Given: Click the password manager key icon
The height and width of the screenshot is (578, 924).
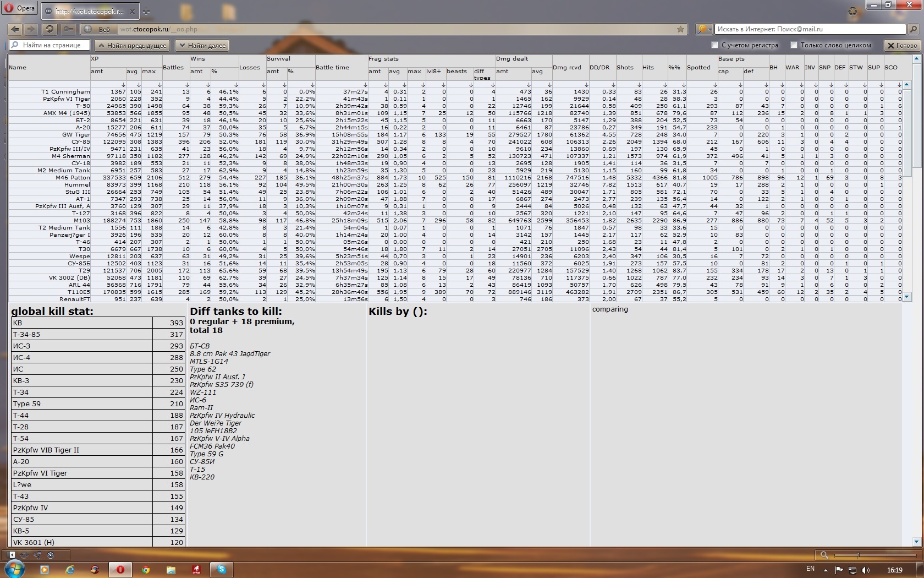Looking at the screenshot, I should click(68, 29).
